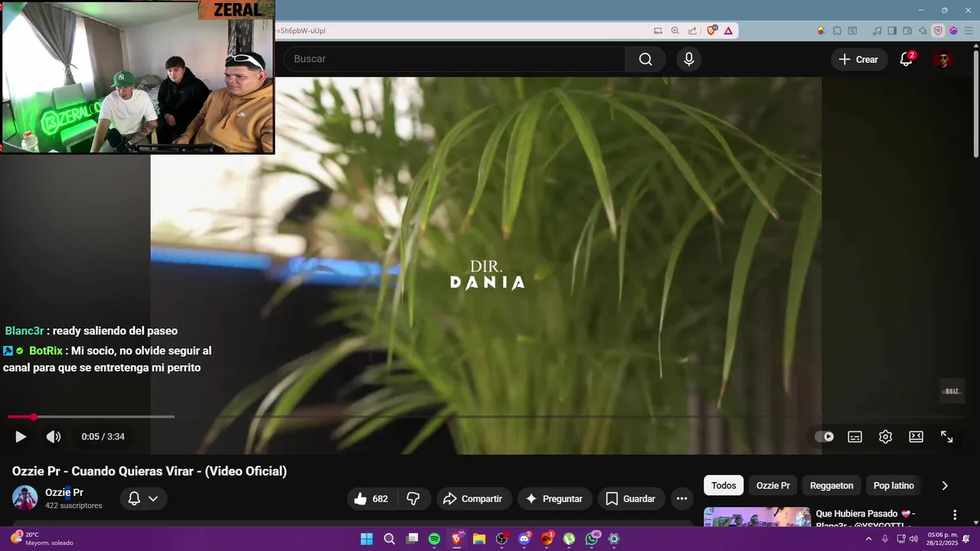
Task: Click the Ozzie Pr channel avatar
Action: click(x=24, y=498)
